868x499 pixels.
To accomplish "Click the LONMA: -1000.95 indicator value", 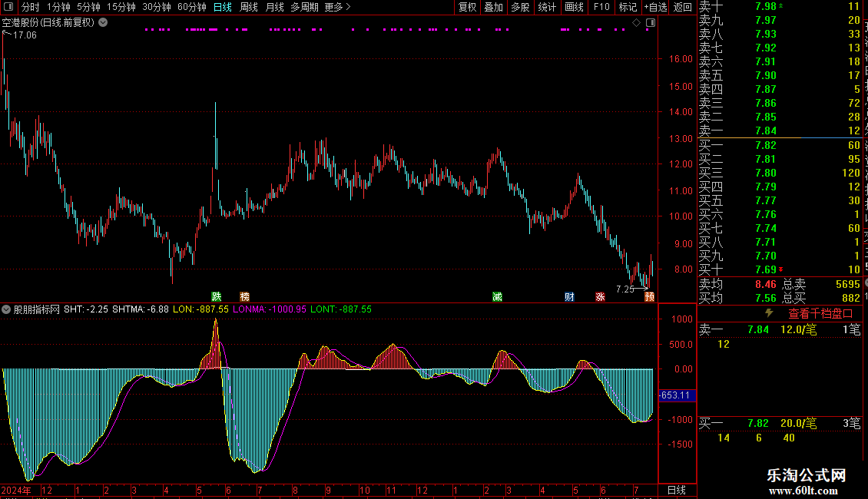I will tap(269, 309).
